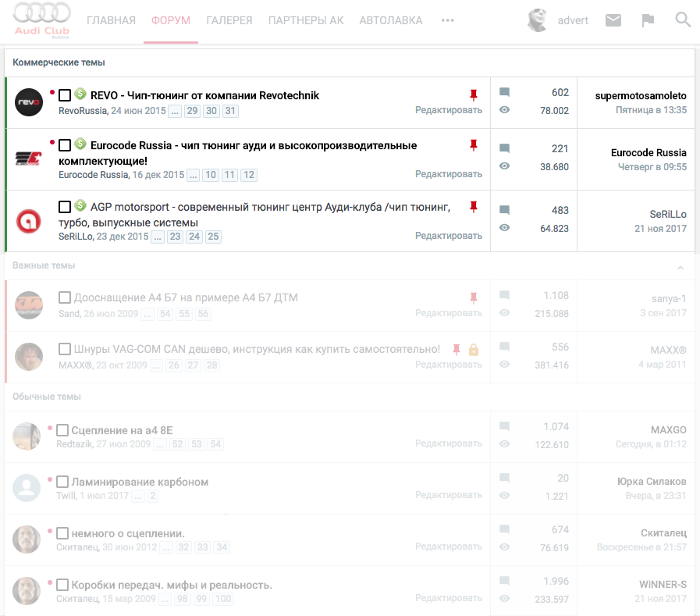The image size is (700, 616).
Task: Select checkbox for немного о сцеплении thread
Action: (x=62, y=533)
